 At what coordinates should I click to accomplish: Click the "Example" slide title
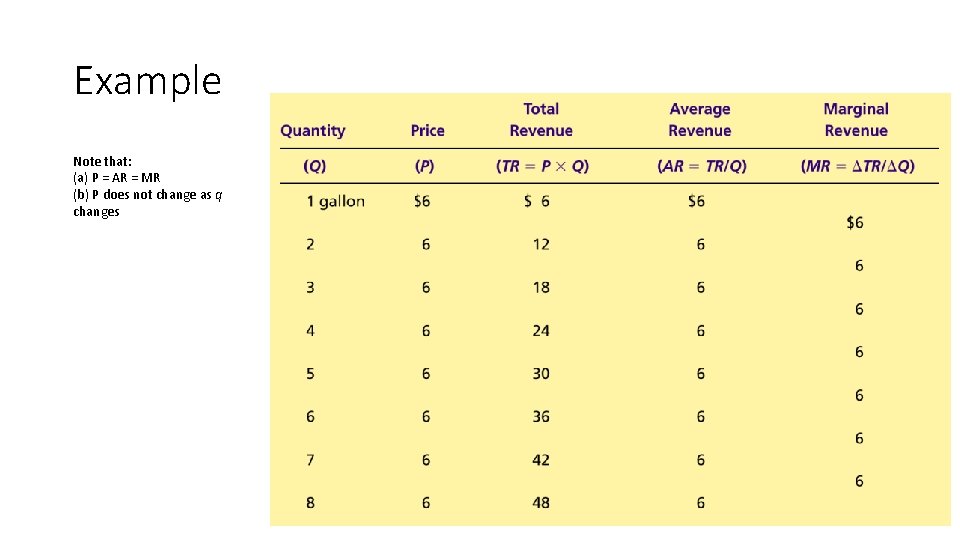[147, 80]
